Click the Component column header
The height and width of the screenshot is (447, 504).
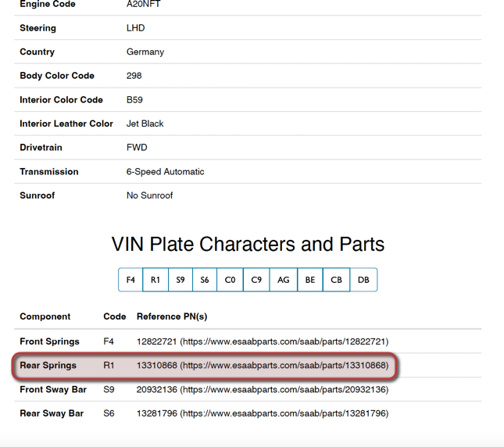click(45, 316)
